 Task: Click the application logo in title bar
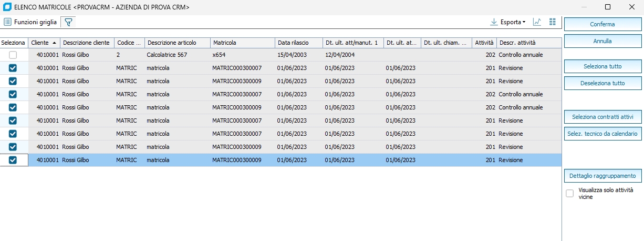[7, 7]
